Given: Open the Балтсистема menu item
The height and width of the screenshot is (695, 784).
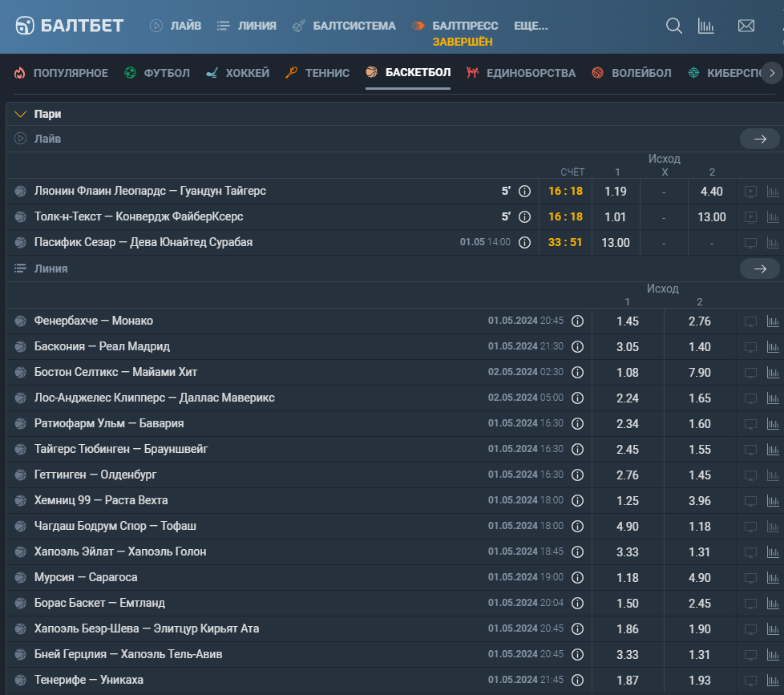Looking at the screenshot, I should coord(344,26).
